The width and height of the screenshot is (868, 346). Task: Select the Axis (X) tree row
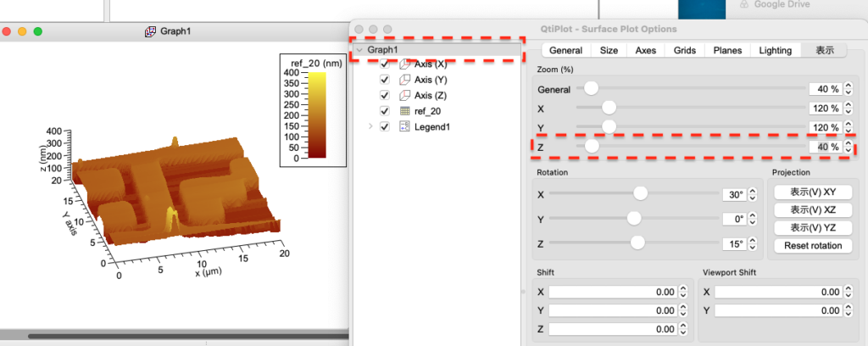[437, 64]
